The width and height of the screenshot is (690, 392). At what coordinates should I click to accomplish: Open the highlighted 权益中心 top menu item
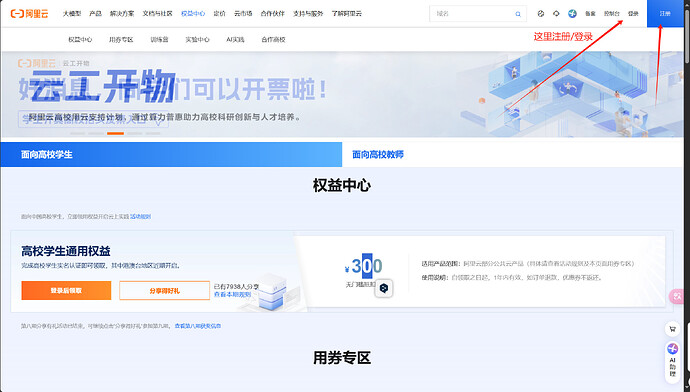[x=193, y=14]
